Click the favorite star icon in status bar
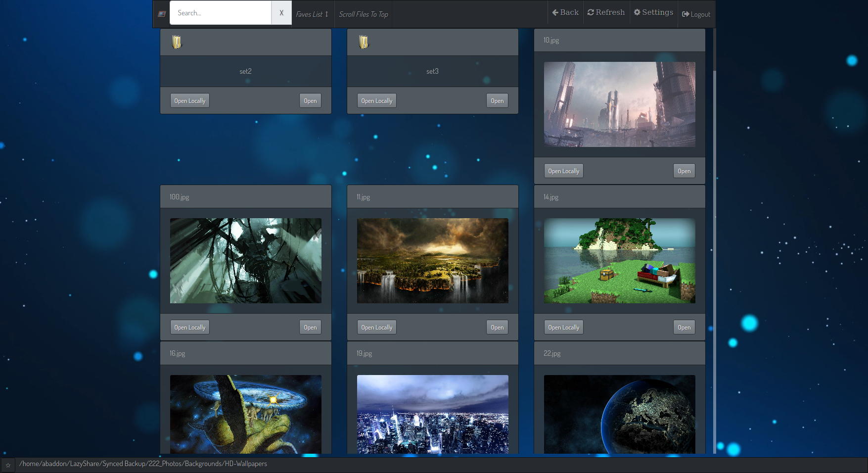 click(8, 465)
